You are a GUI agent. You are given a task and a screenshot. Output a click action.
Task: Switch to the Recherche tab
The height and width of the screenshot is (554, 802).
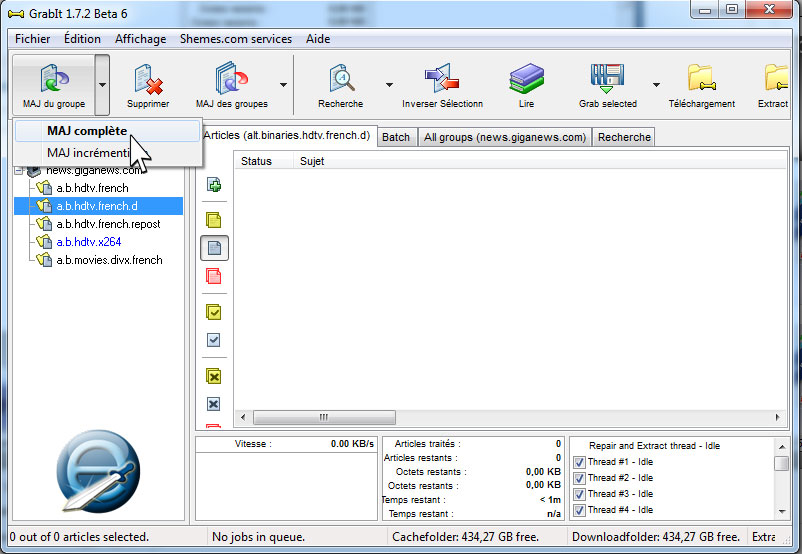coord(624,137)
